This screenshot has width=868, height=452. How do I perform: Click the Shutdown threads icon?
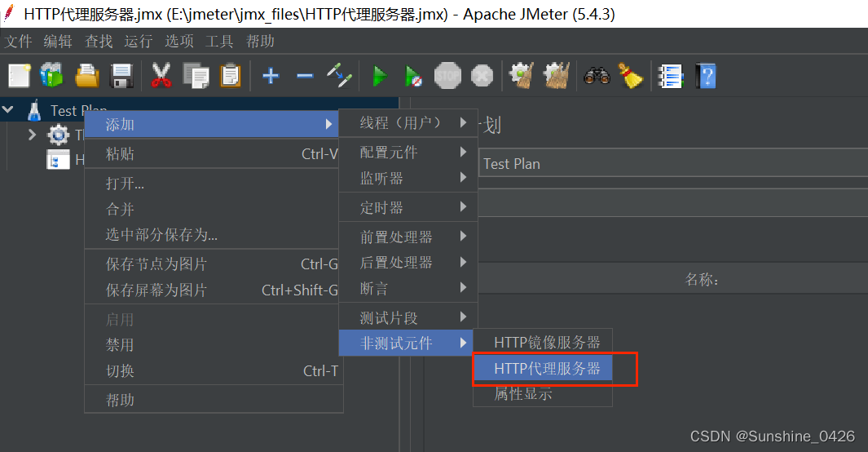tap(482, 76)
